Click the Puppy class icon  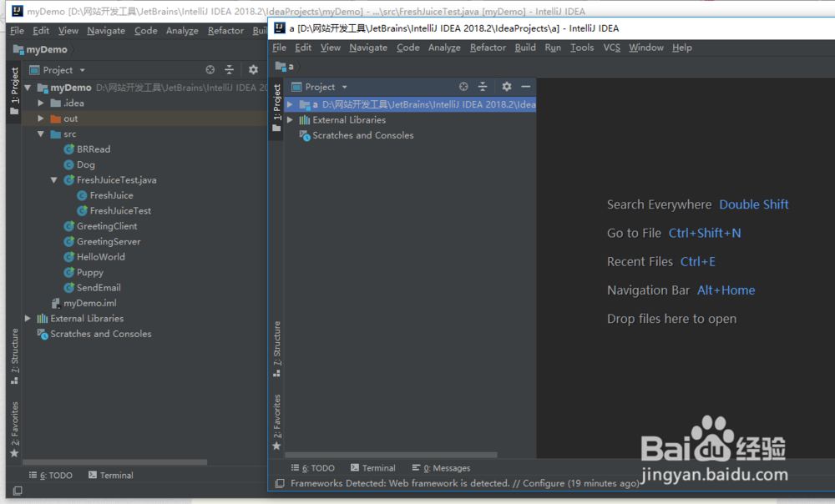click(68, 273)
